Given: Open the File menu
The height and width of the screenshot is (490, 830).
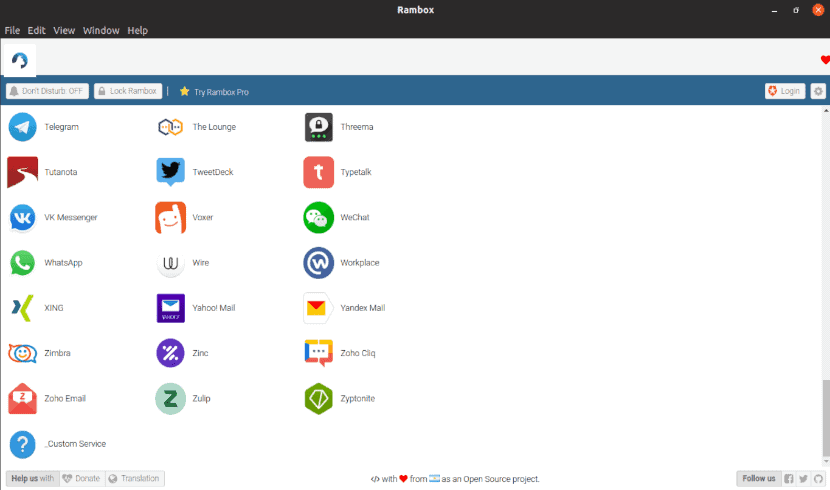Looking at the screenshot, I should (x=12, y=30).
